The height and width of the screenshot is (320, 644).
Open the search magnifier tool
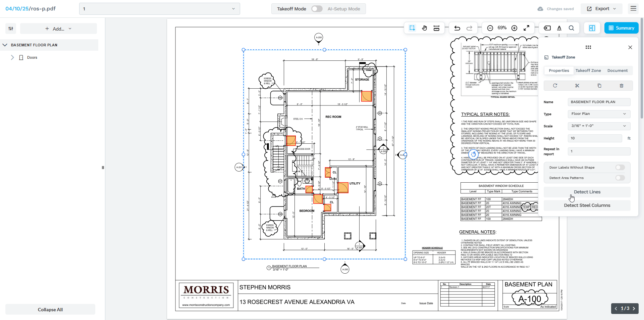571,28
